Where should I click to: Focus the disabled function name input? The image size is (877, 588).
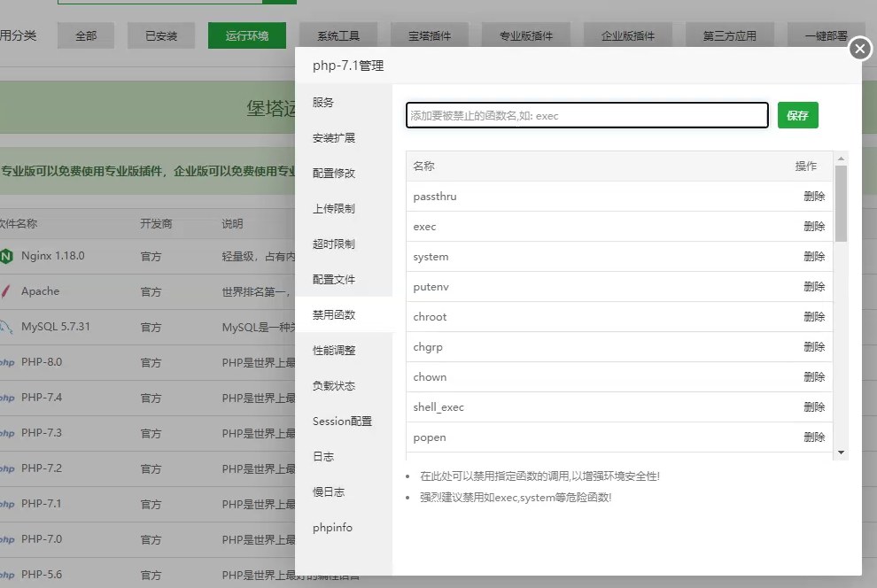tap(586, 115)
